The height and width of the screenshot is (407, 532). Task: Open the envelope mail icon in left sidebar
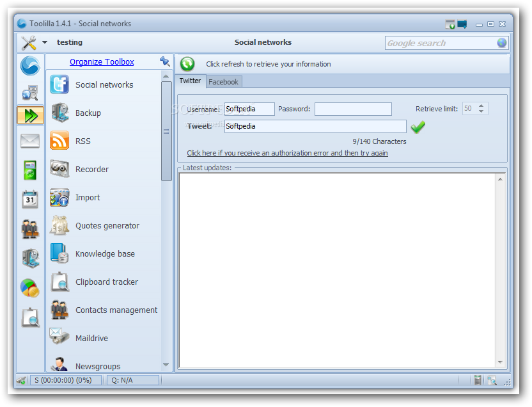30,141
